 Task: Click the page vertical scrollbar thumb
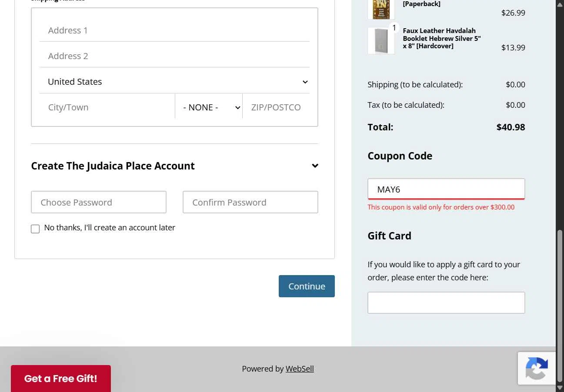pyautogui.click(x=560, y=306)
